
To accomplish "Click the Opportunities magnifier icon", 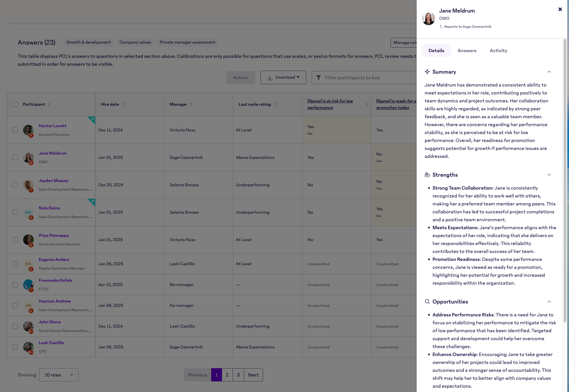I will [x=427, y=302].
